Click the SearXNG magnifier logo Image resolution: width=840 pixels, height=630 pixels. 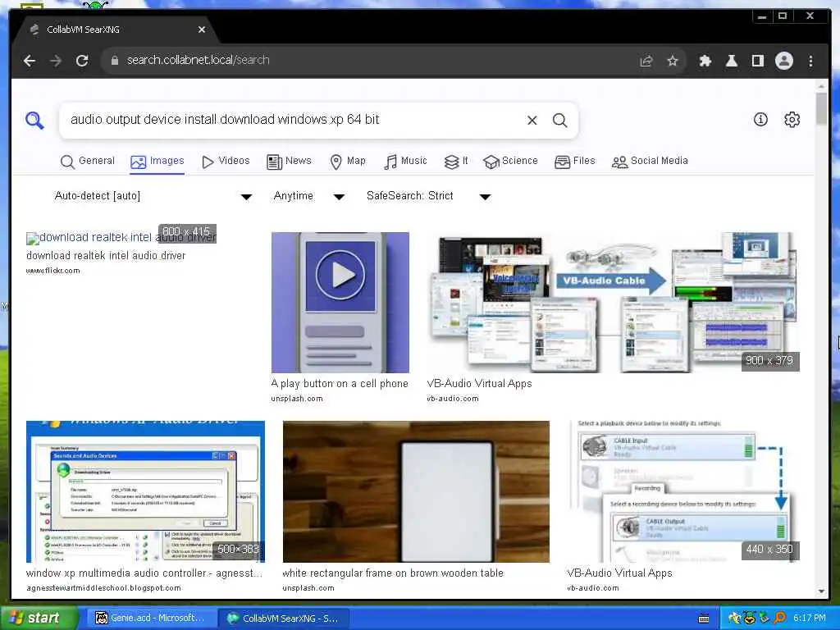[x=34, y=120]
